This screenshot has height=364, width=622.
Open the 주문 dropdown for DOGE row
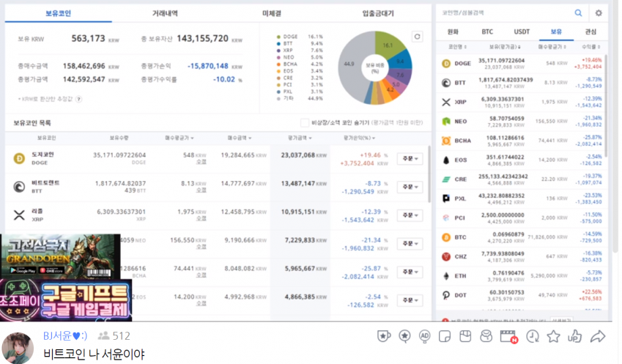coord(410,159)
